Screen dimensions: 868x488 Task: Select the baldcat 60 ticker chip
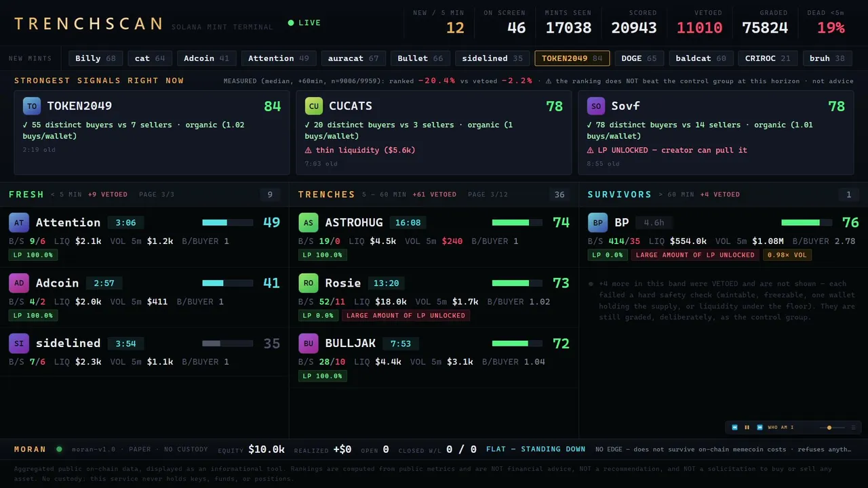pos(701,58)
